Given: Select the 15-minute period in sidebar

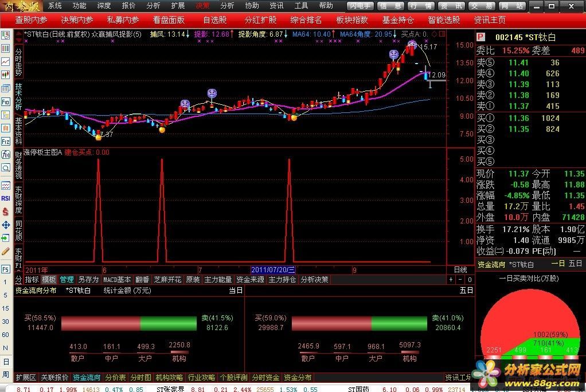Looking at the screenshot, I should coord(5,308).
